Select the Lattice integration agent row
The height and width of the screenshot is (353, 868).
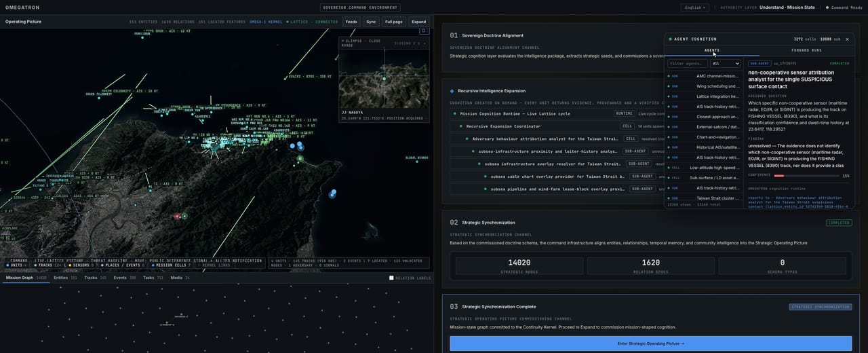coord(704,96)
